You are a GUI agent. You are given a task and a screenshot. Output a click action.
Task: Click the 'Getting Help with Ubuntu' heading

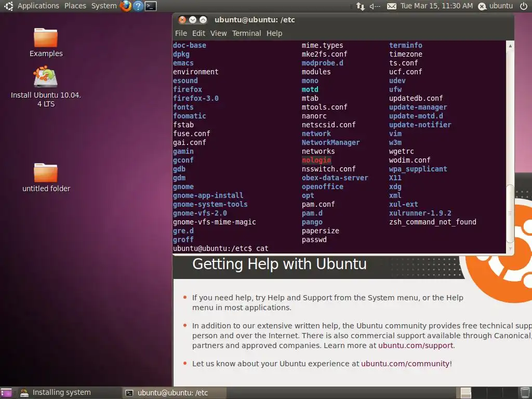pyautogui.click(x=279, y=264)
